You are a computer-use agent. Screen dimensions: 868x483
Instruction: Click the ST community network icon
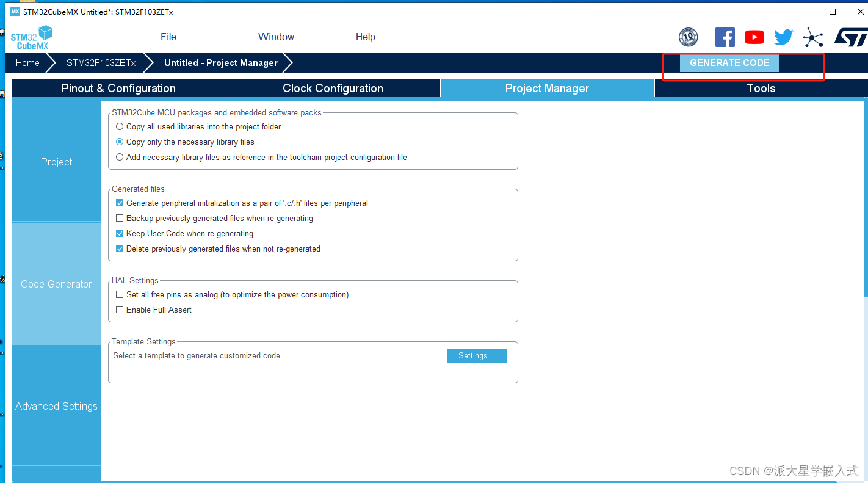click(813, 37)
